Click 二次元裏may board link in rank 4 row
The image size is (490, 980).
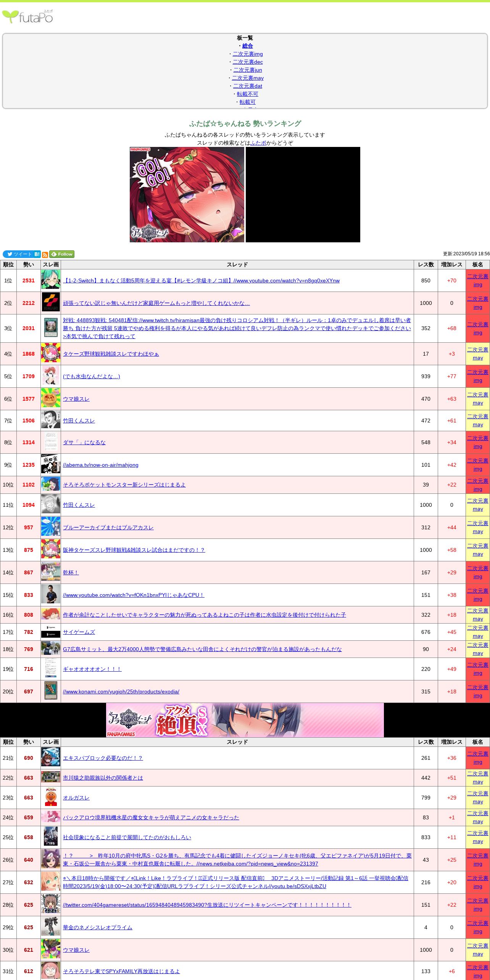click(x=478, y=354)
